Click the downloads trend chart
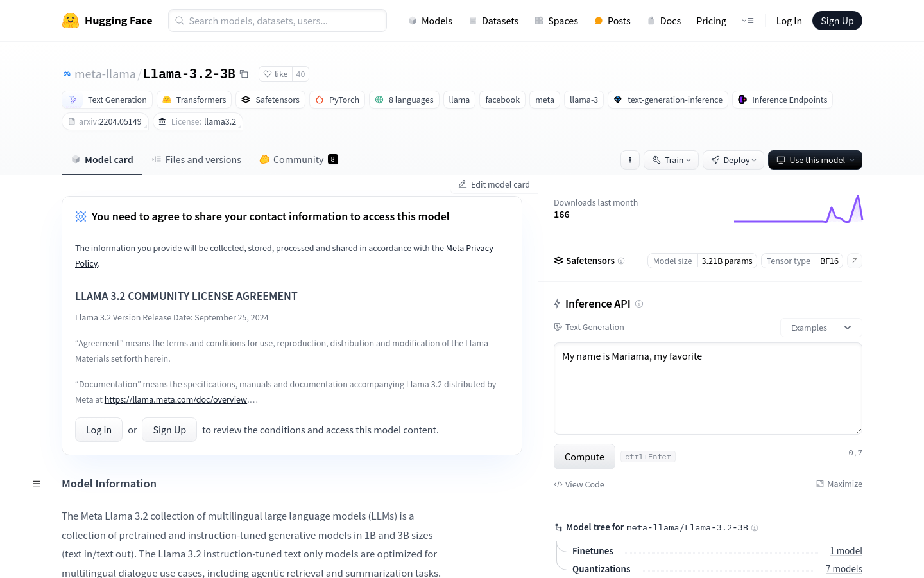 coord(798,209)
